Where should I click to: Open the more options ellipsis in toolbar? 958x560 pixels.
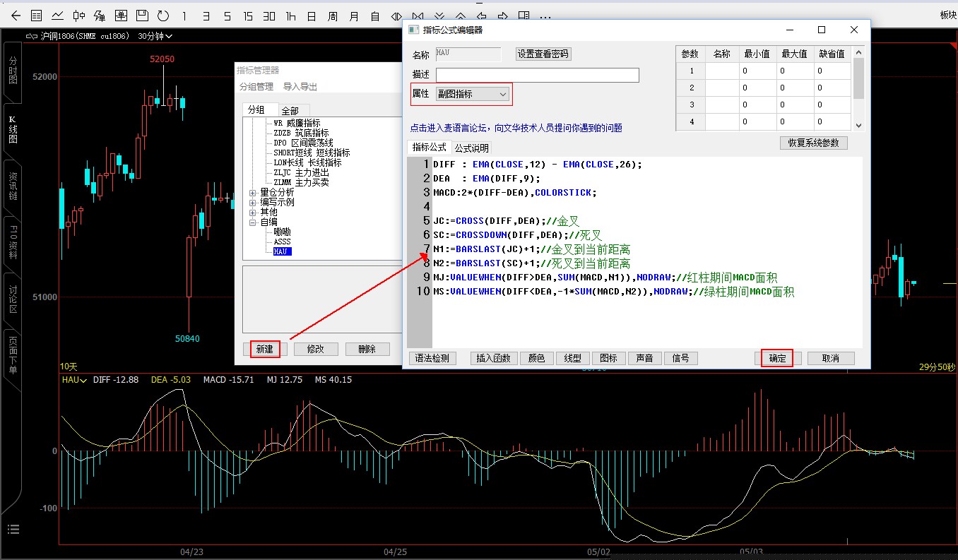pos(545,16)
